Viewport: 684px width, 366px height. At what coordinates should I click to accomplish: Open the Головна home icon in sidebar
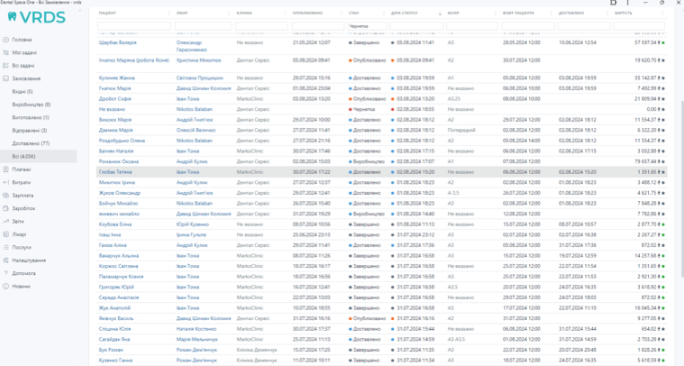tap(6, 40)
